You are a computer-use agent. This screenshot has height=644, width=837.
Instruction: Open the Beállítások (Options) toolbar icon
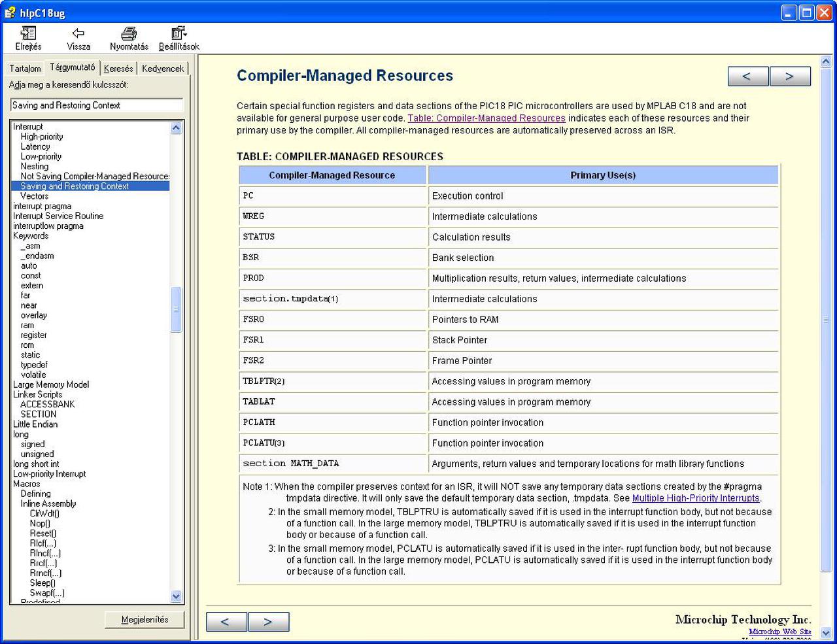point(179,33)
